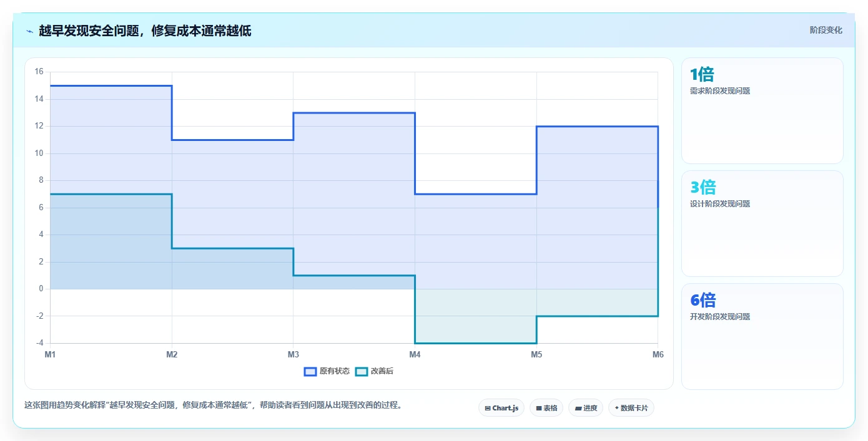Open the 3倍 设计阶段发现问题 card
The width and height of the screenshot is (868, 441).
[x=762, y=223]
